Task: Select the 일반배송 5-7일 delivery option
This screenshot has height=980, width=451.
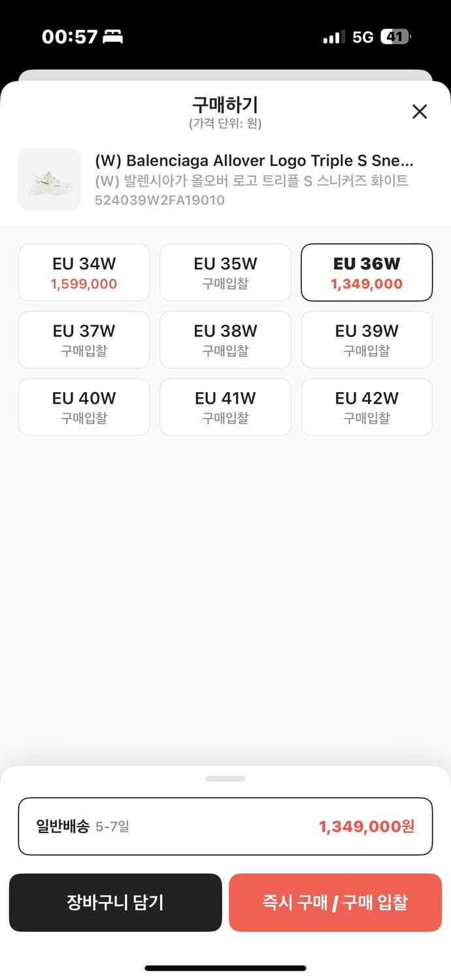Action: (225, 826)
